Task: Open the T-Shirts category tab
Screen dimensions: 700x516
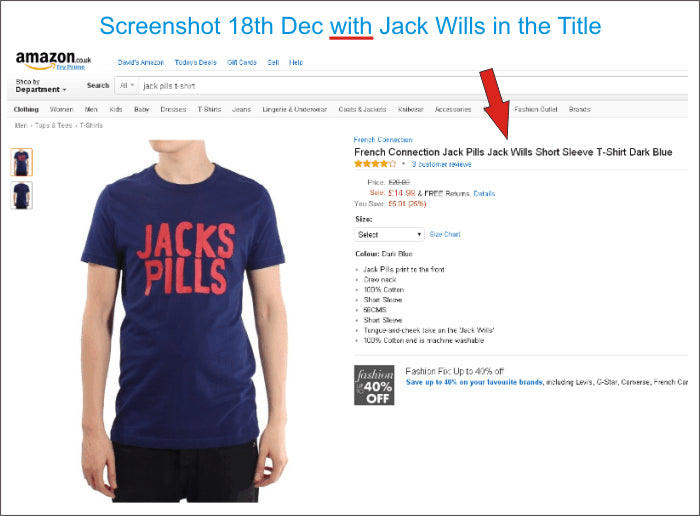Action: tap(209, 109)
